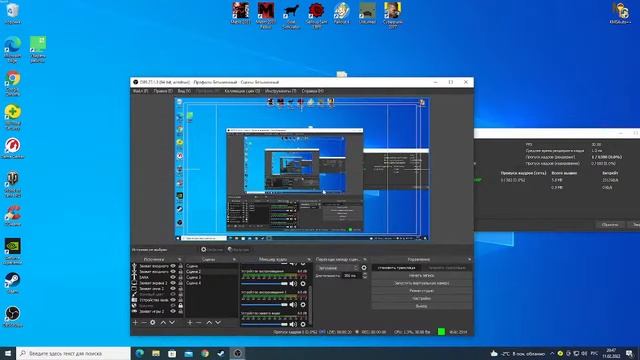Open File Explorer from taskbar
The width and height of the screenshot is (640, 360).
(156, 353)
